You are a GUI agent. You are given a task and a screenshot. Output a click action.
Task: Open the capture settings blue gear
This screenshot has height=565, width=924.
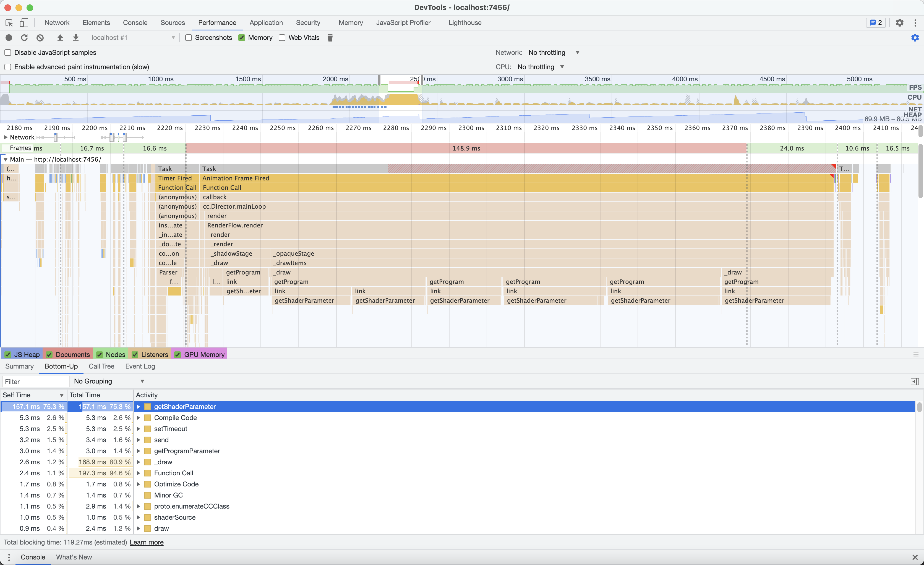tap(915, 38)
